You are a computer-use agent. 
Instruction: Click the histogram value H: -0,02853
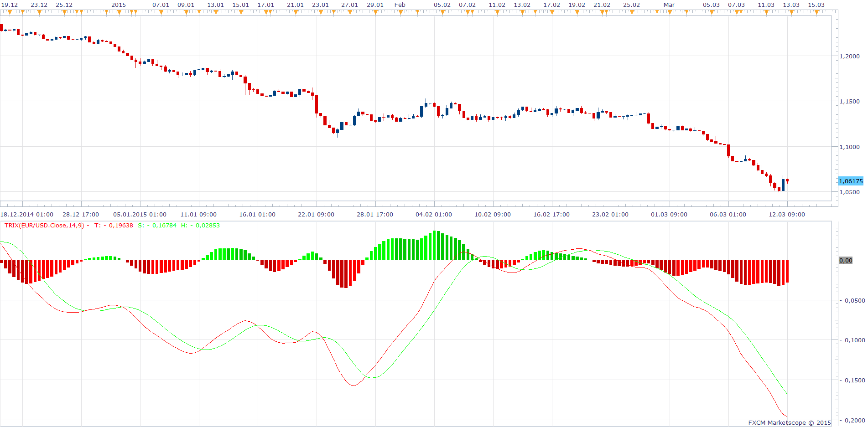click(x=200, y=226)
